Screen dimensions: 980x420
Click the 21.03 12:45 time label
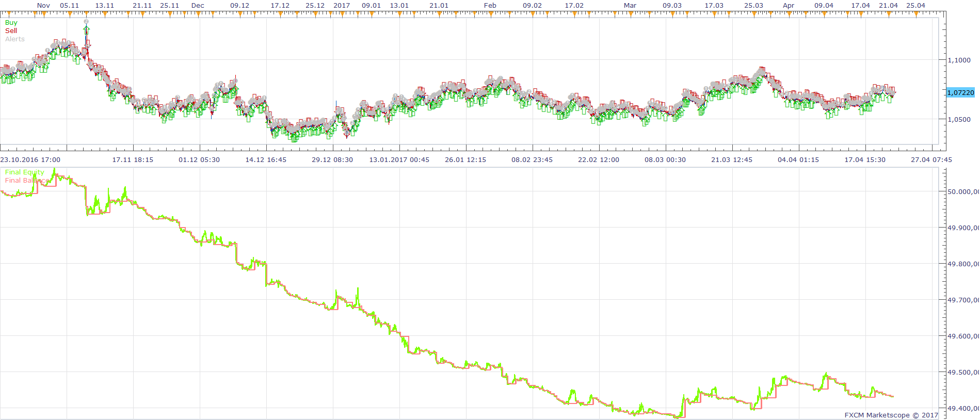732,160
